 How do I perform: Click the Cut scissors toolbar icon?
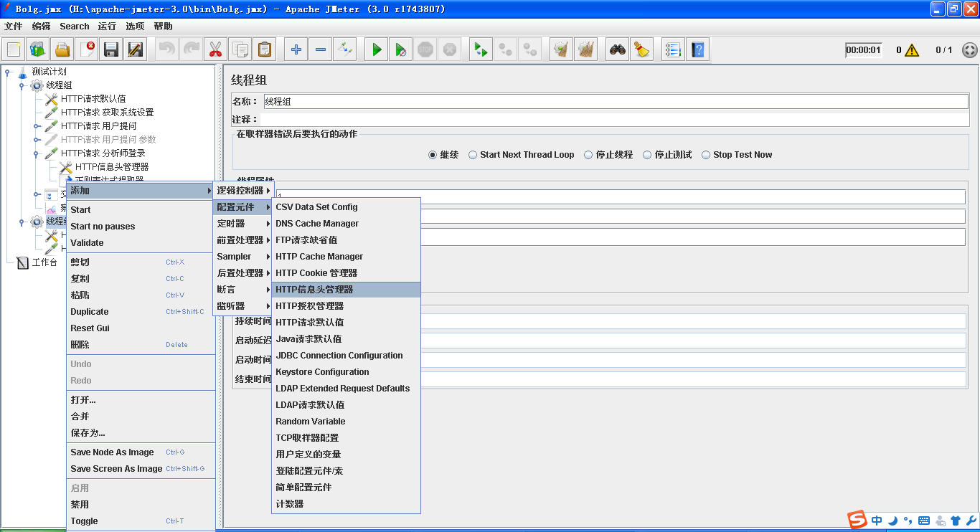tap(215, 49)
